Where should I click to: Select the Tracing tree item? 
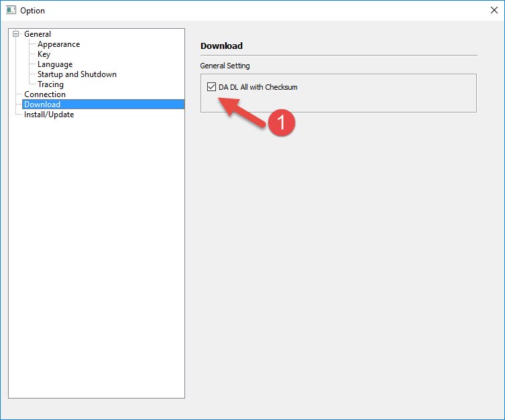pos(50,84)
